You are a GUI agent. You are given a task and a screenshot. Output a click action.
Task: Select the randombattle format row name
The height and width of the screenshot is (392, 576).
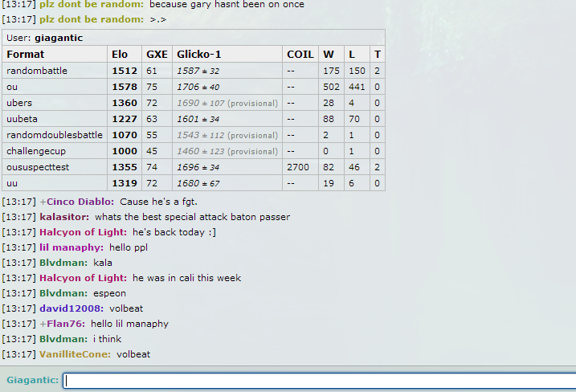(x=37, y=71)
